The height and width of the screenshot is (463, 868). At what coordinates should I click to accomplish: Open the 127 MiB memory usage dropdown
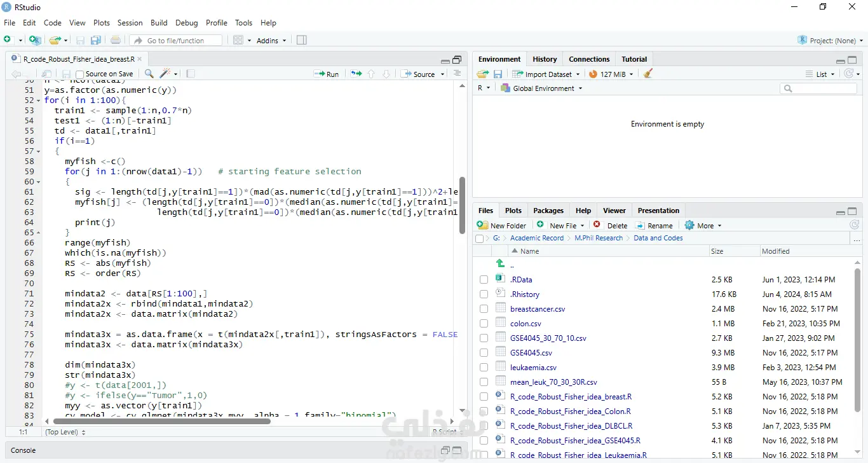point(613,74)
